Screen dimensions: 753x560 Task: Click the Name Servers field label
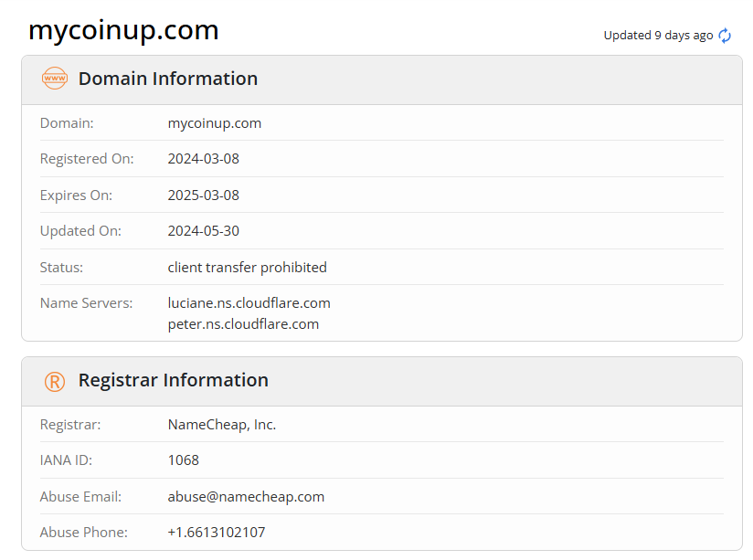87,302
